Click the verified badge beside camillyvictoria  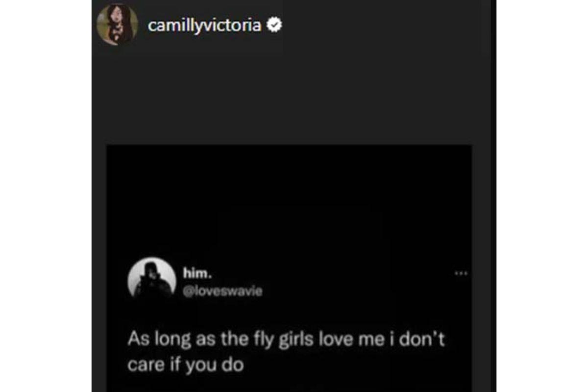tap(273, 25)
